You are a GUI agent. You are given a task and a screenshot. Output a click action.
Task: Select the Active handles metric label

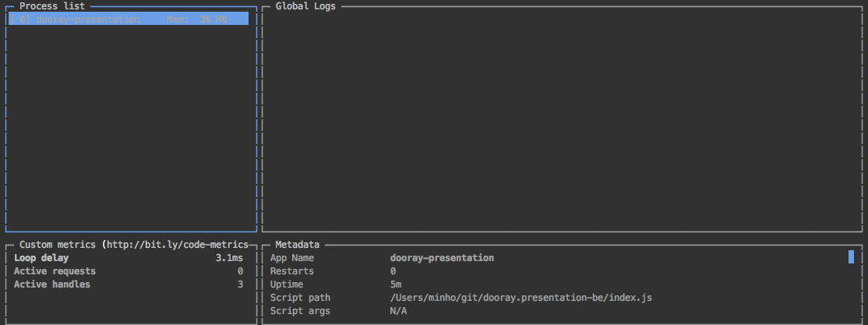pos(52,284)
